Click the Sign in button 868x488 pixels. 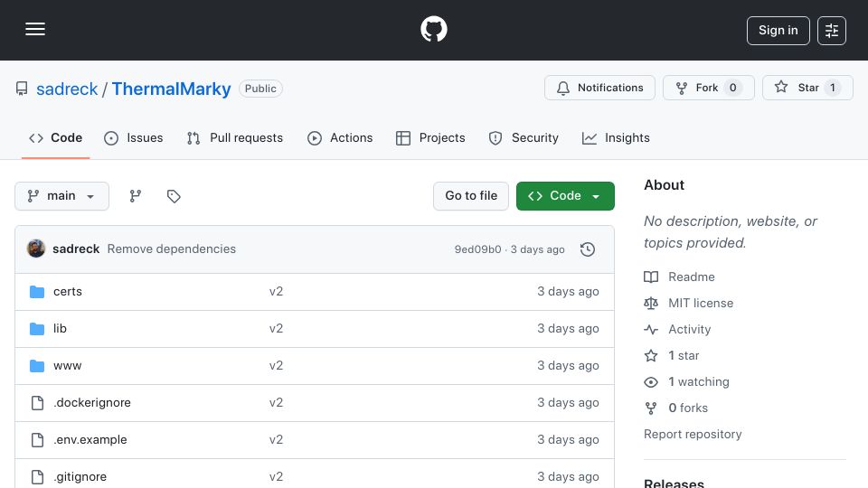pyautogui.click(x=778, y=31)
